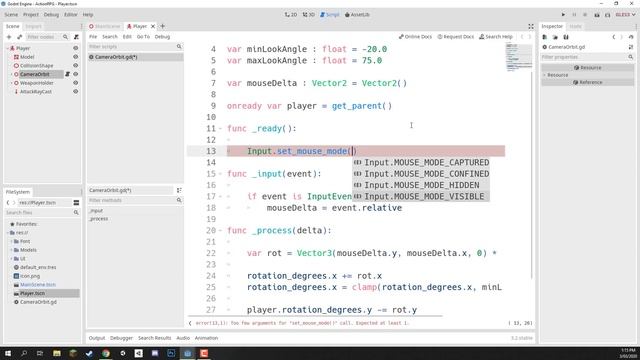This screenshot has height=360, width=640.
Task: Switch to the 2D workspace
Action: pos(291,14)
